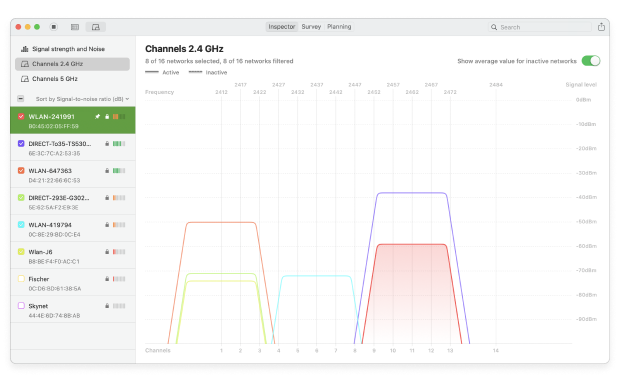
Task: Click the Search input field
Action: point(540,27)
